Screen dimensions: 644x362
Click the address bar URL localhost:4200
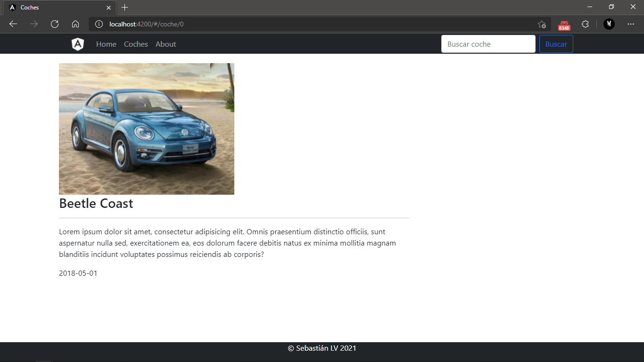(x=146, y=24)
